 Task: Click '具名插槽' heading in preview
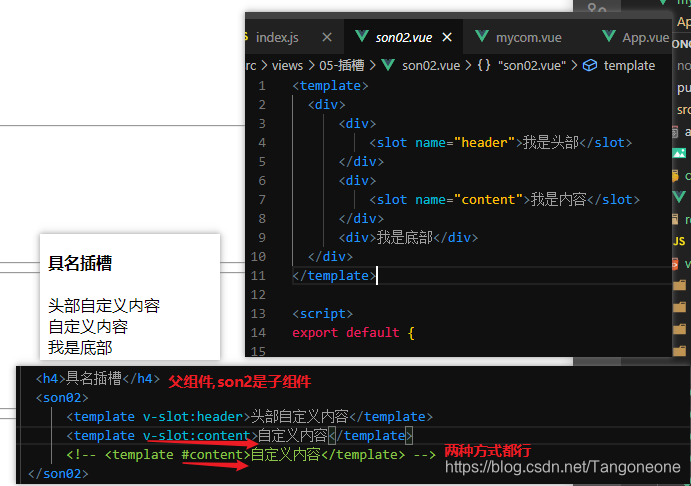tap(80, 263)
